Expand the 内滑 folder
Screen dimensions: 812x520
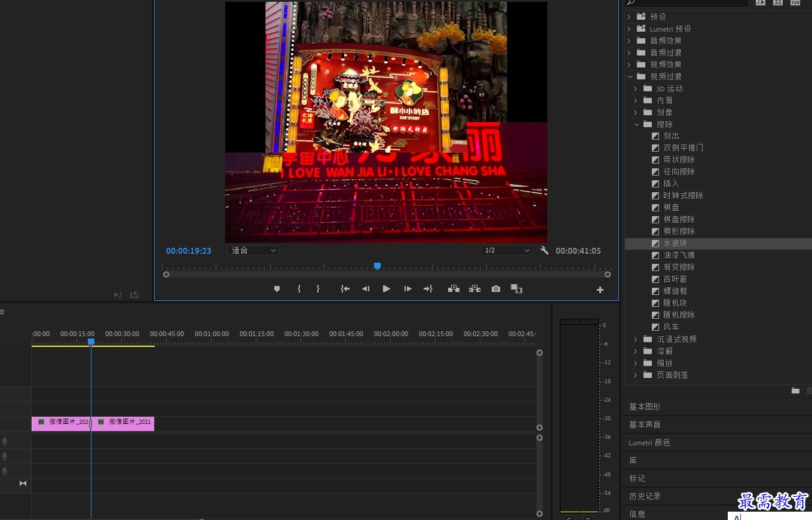point(636,100)
